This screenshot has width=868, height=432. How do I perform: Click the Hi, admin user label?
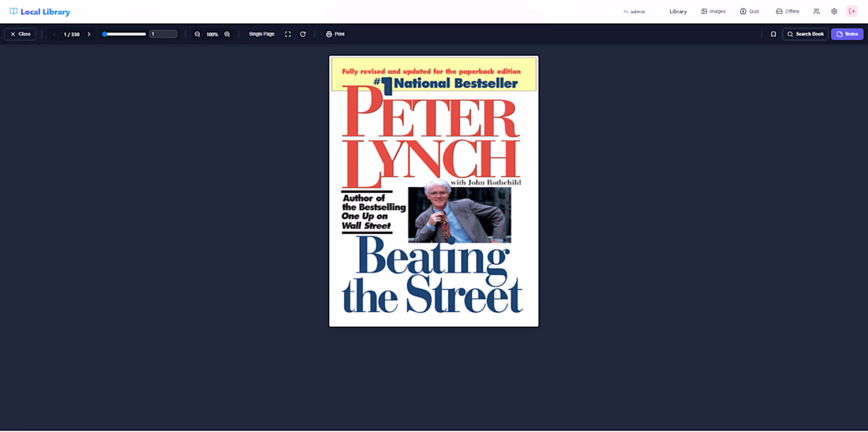[634, 12]
